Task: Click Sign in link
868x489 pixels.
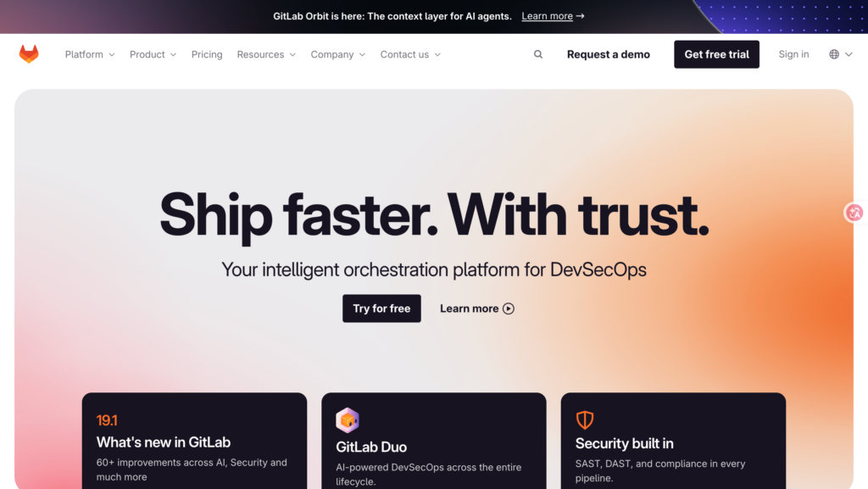Action: [x=793, y=54]
